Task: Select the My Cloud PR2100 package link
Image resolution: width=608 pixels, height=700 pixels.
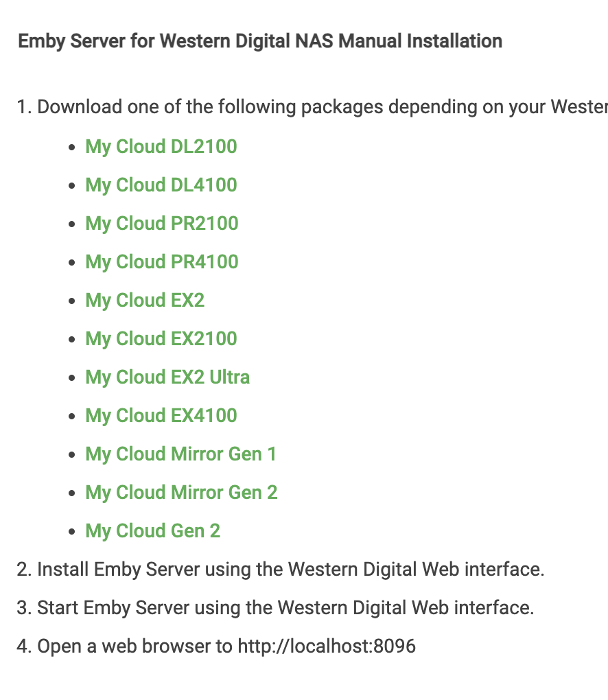Action: coord(162,224)
